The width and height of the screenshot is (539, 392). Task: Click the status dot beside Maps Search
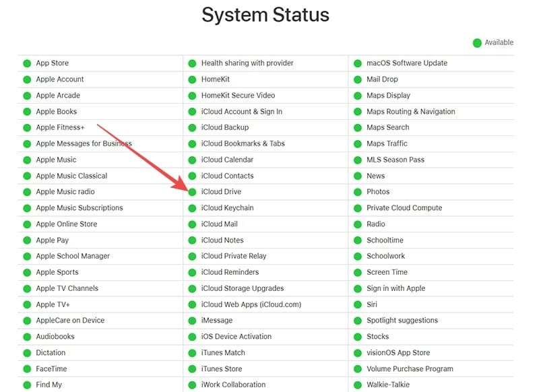pos(357,127)
